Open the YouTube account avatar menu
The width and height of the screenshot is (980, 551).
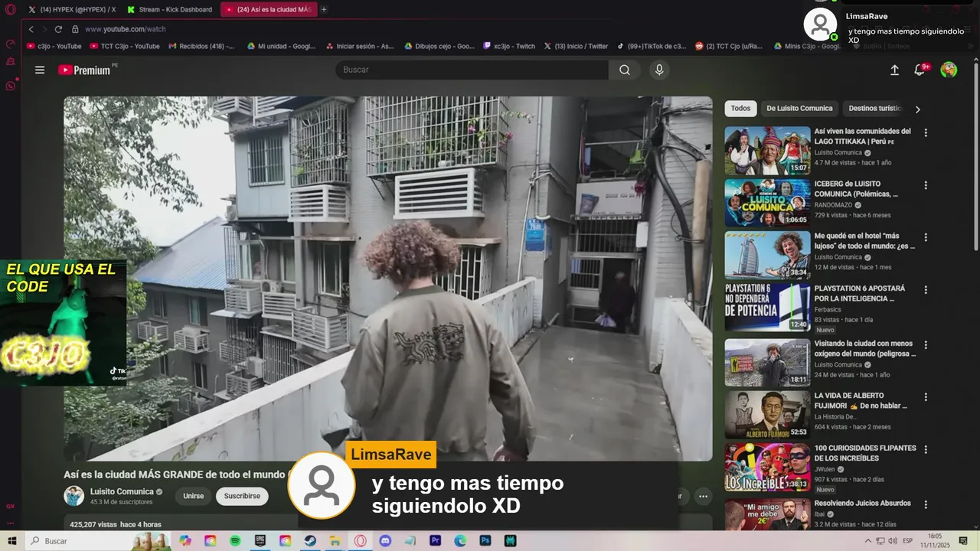(x=949, y=70)
